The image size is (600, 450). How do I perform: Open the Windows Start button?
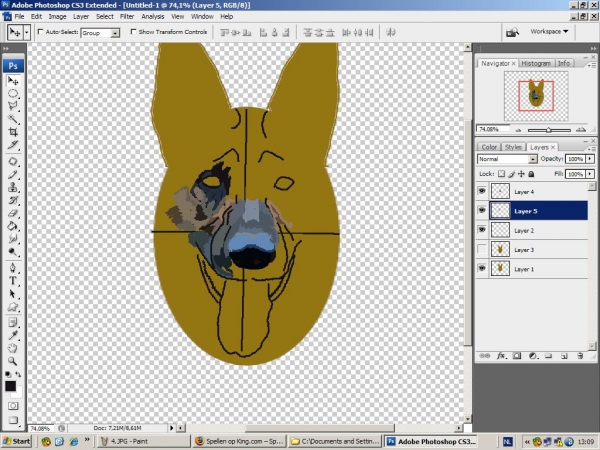pyautogui.click(x=16, y=442)
